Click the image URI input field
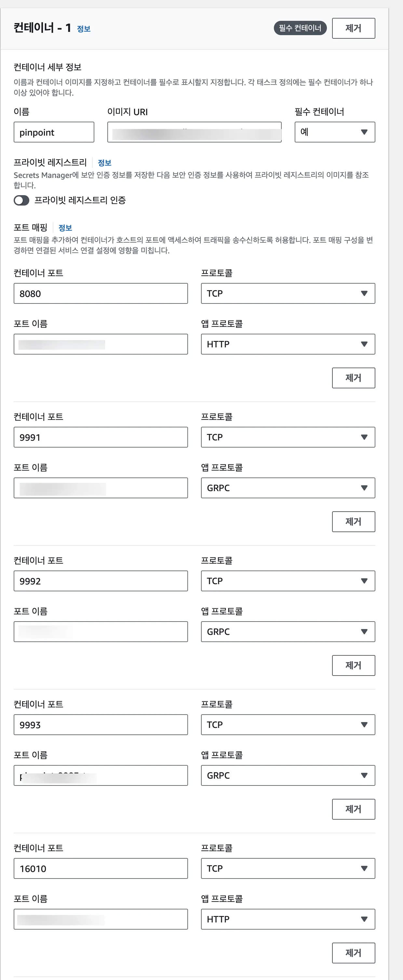 coord(194,132)
